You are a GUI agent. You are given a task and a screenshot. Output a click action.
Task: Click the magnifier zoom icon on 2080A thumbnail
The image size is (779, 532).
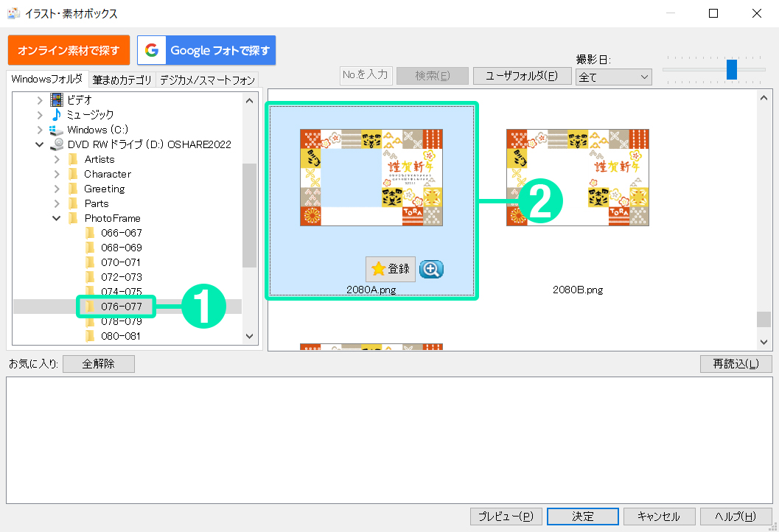(x=432, y=270)
